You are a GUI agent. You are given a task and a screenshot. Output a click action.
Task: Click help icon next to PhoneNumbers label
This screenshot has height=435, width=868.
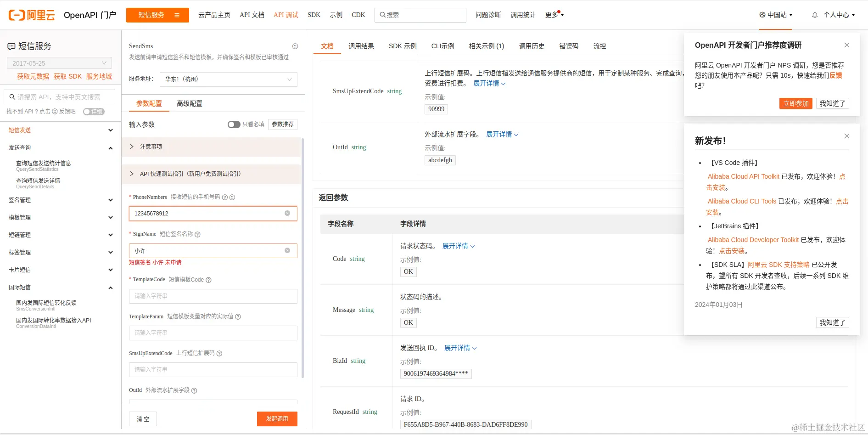point(225,197)
